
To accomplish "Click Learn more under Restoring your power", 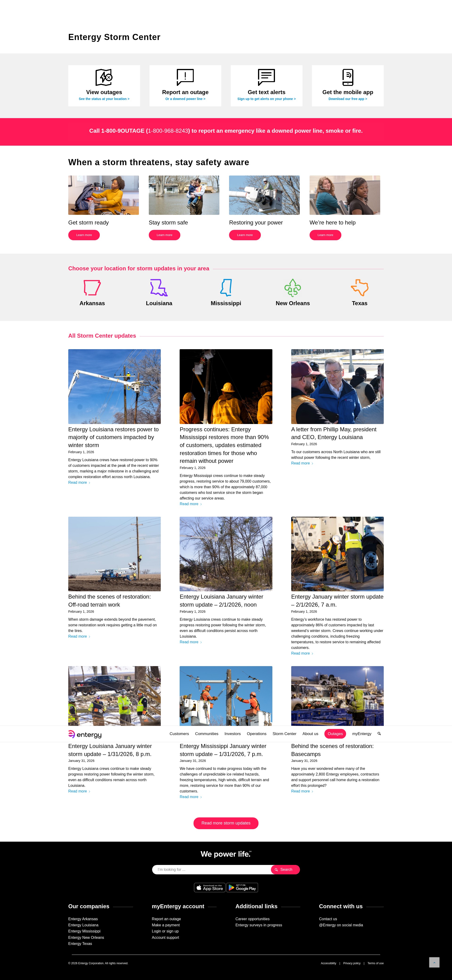I will pos(245,235).
